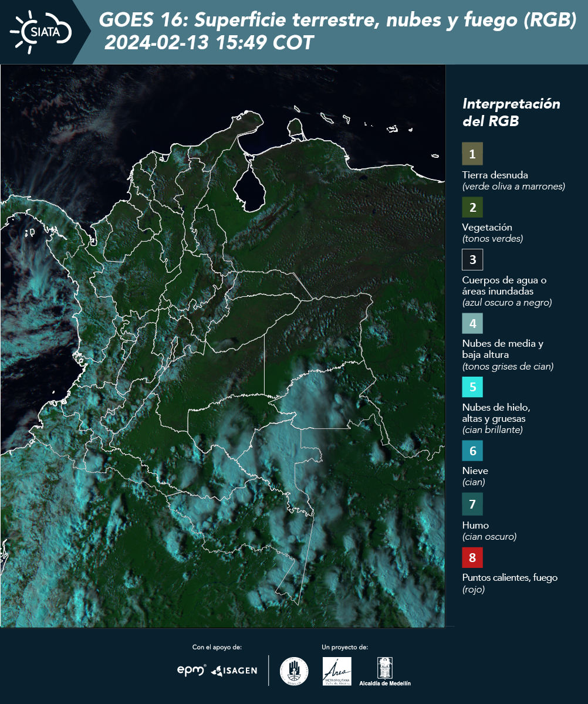Screen dimensions: 588x704
Task: Click 'Con el apoyo de:' text
Action: tap(217, 647)
